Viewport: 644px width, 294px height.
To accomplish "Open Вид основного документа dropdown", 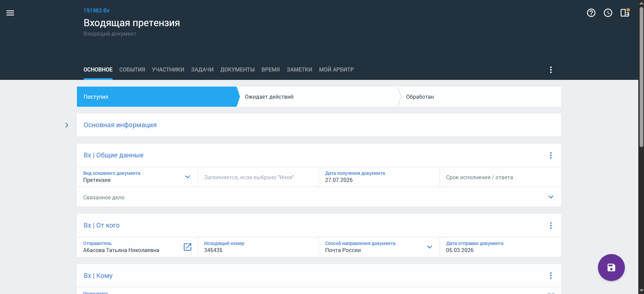I will pos(188,177).
